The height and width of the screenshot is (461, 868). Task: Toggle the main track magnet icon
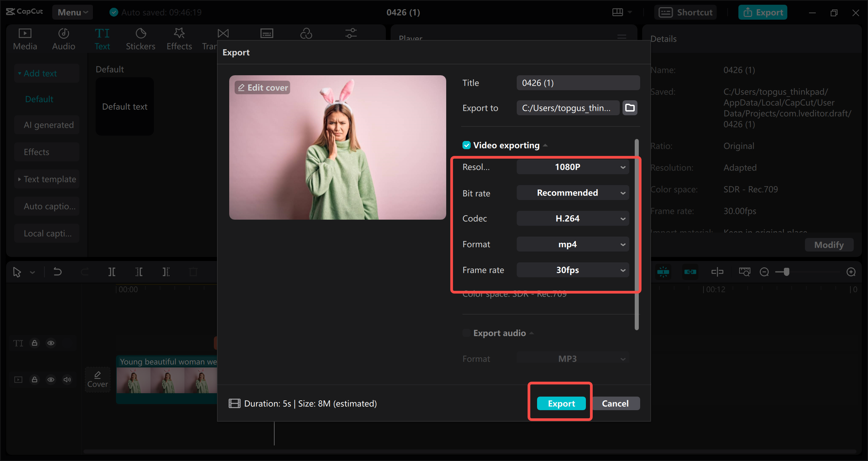coord(663,272)
